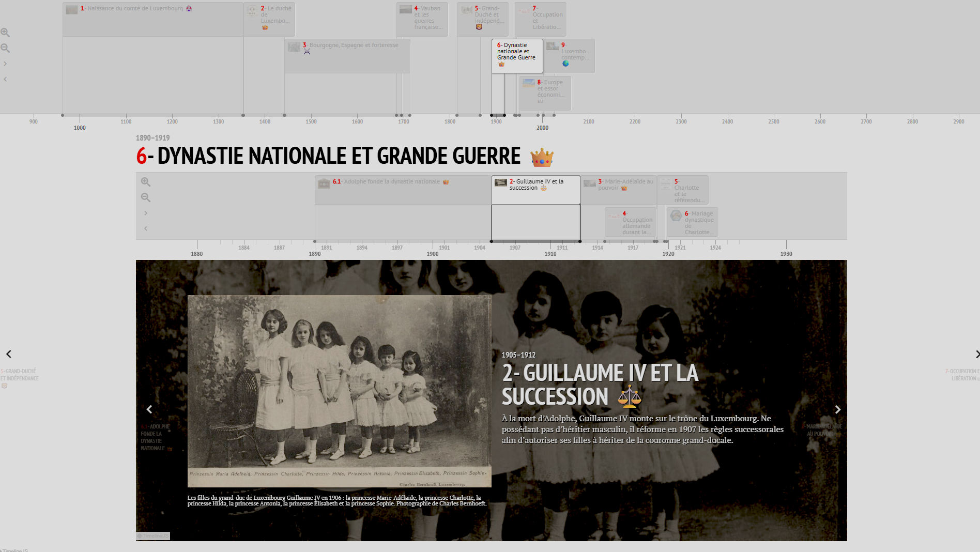Click the 1910 label on sub-timeline axis
The image size is (980, 552).
coord(550,254)
